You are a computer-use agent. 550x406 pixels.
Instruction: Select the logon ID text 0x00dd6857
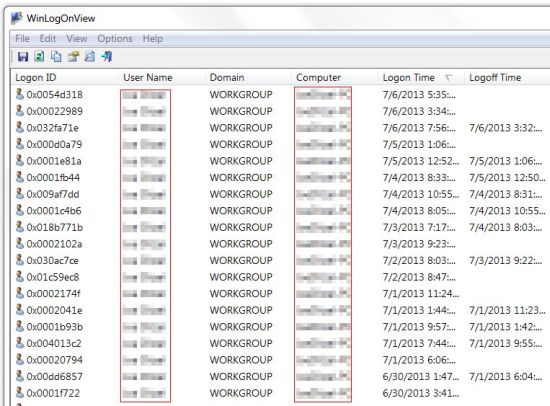pyautogui.click(x=55, y=377)
